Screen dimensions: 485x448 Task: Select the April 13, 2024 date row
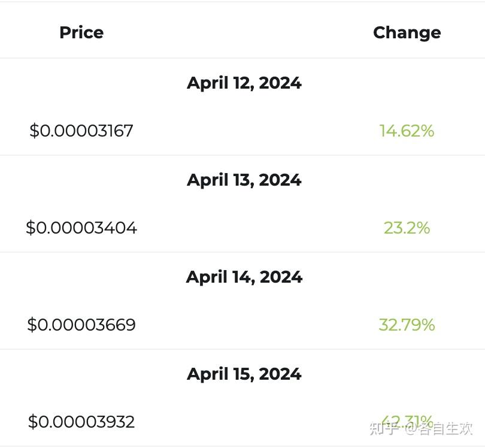click(244, 180)
